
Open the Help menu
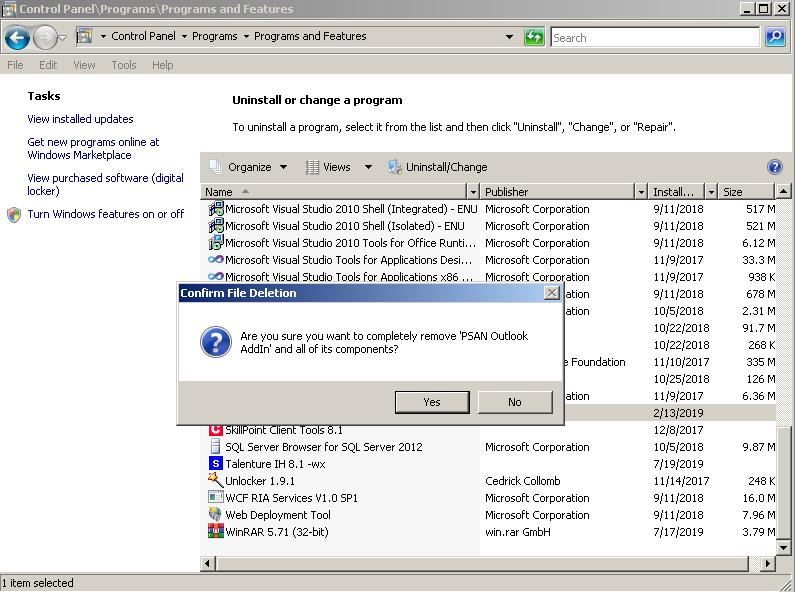point(163,65)
